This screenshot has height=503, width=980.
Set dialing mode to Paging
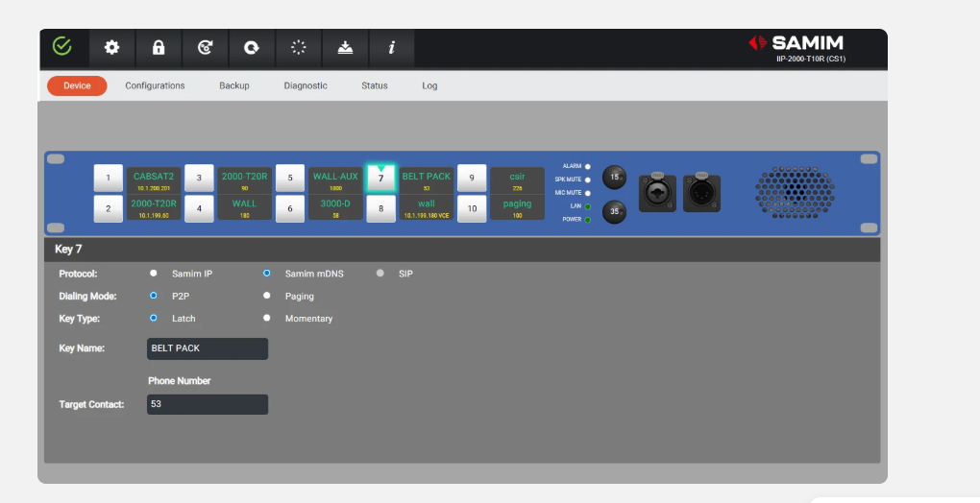(266, 297)
